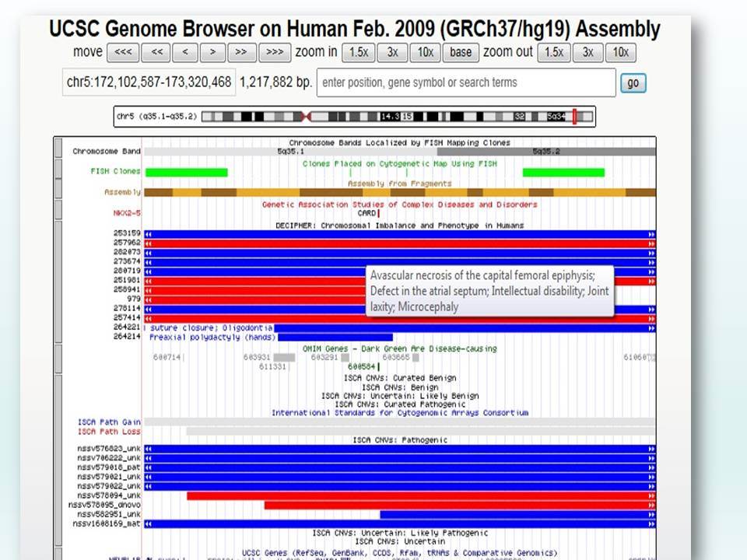Zoom out 10x

620,52
